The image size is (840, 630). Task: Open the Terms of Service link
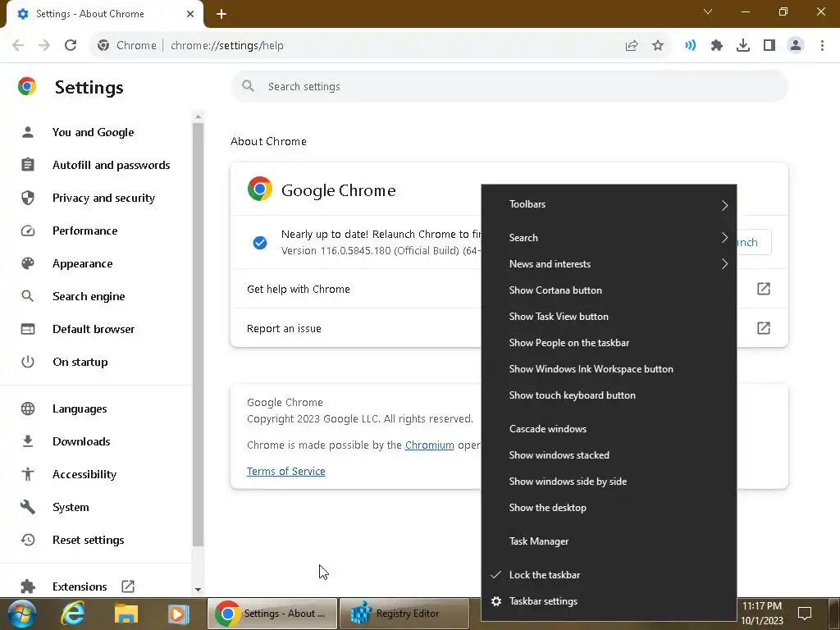[286, 472]
